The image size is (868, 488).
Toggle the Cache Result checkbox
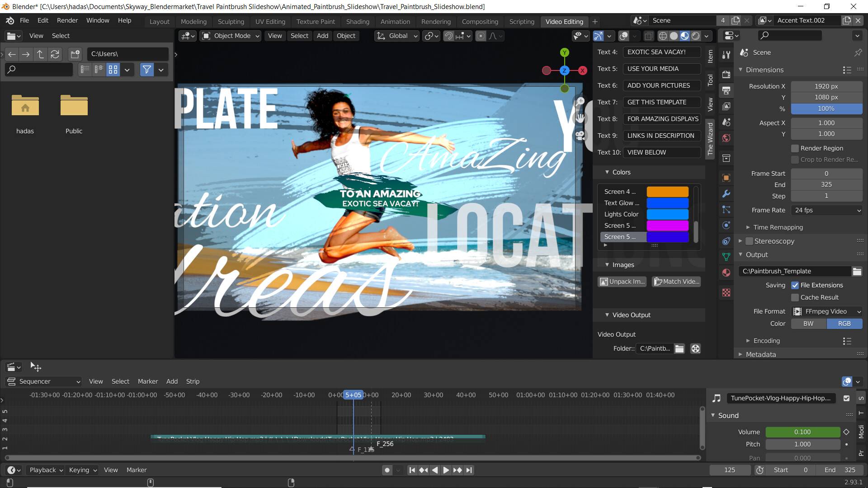pyautogui.click(x=796, y=297)
